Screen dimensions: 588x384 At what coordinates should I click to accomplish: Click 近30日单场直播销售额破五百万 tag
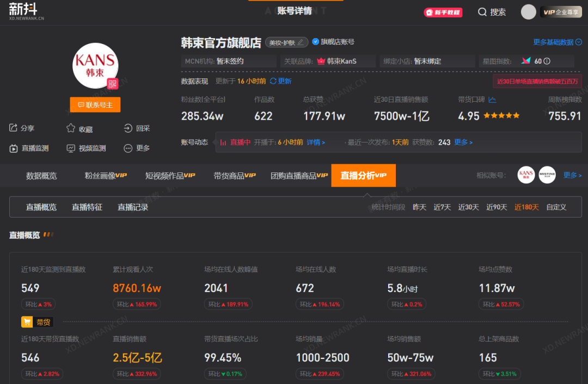coord(537,81)
